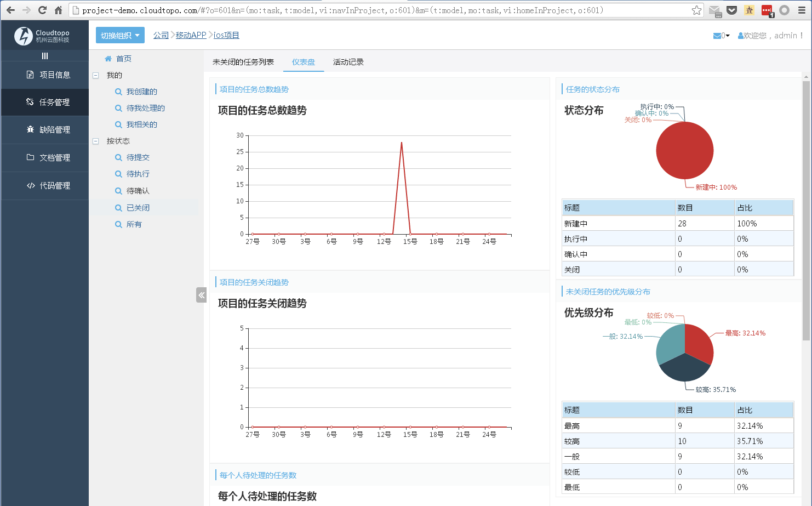This screenshot has height=506, width=812.
Task: Click the Pocket extension icon
Action: [731, 10]
